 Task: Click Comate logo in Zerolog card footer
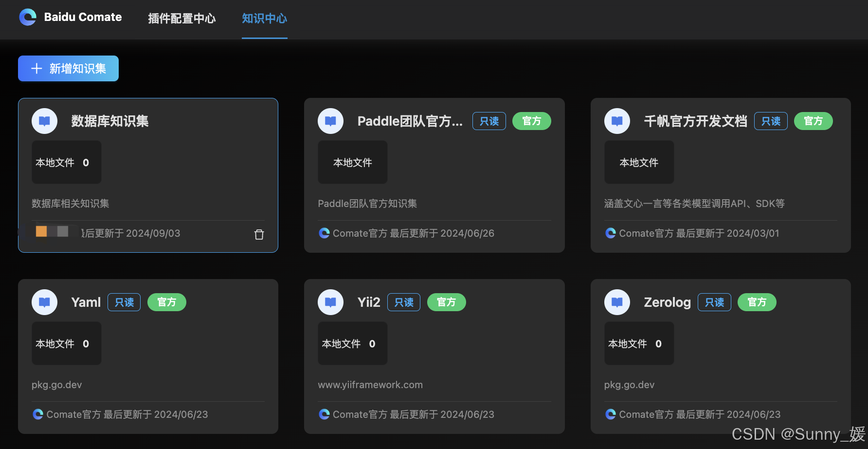611,414
